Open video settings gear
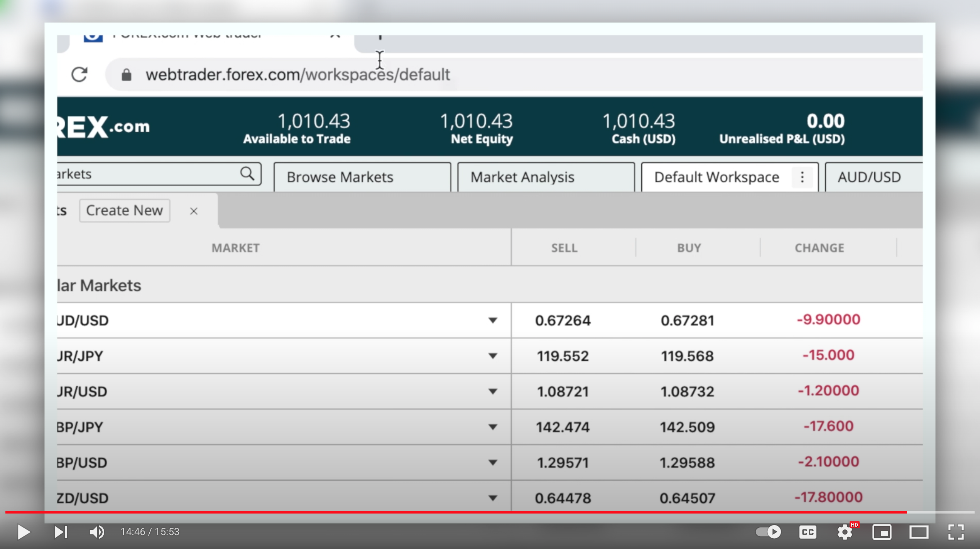 click(845, 532)
